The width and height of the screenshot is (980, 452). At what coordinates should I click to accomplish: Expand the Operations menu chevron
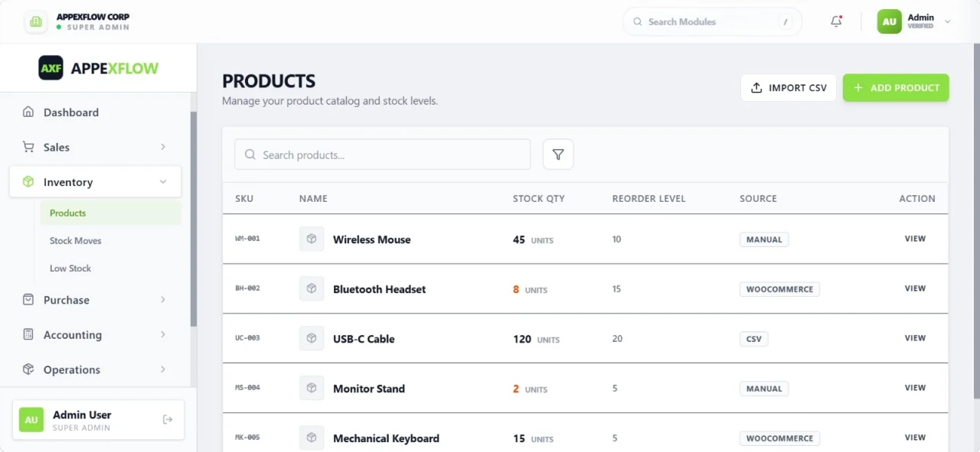pyautogui.click(x=163, y=369)
